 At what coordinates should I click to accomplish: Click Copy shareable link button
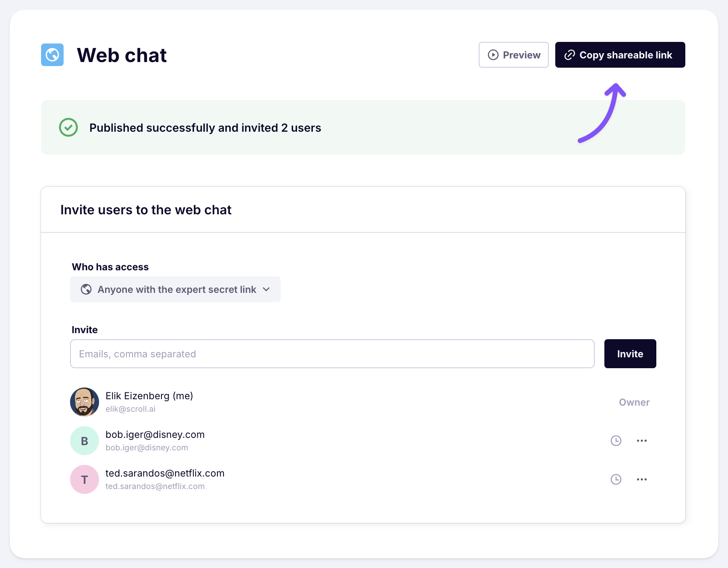620,55
